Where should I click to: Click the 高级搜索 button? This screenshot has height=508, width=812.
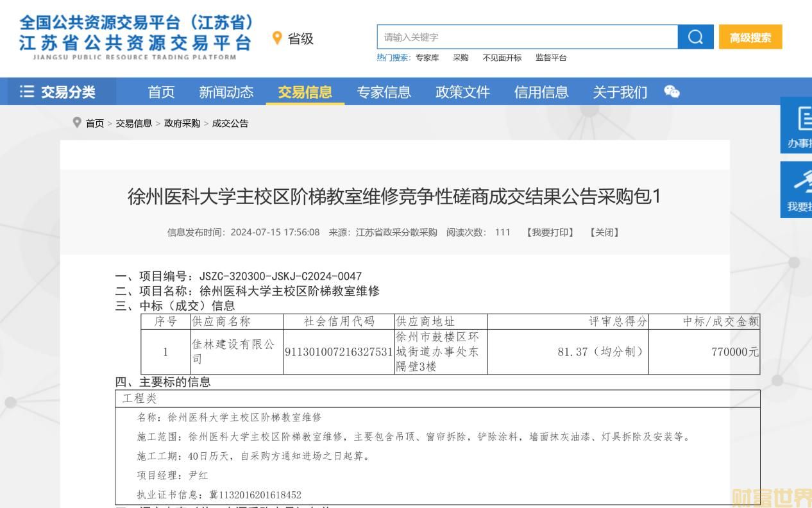(750, 37)
